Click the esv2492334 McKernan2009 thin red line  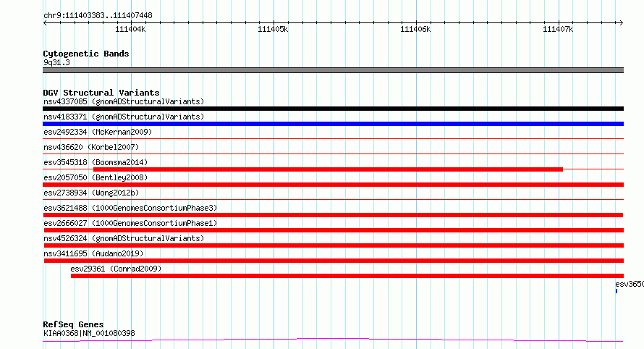(x=333, y=139)
